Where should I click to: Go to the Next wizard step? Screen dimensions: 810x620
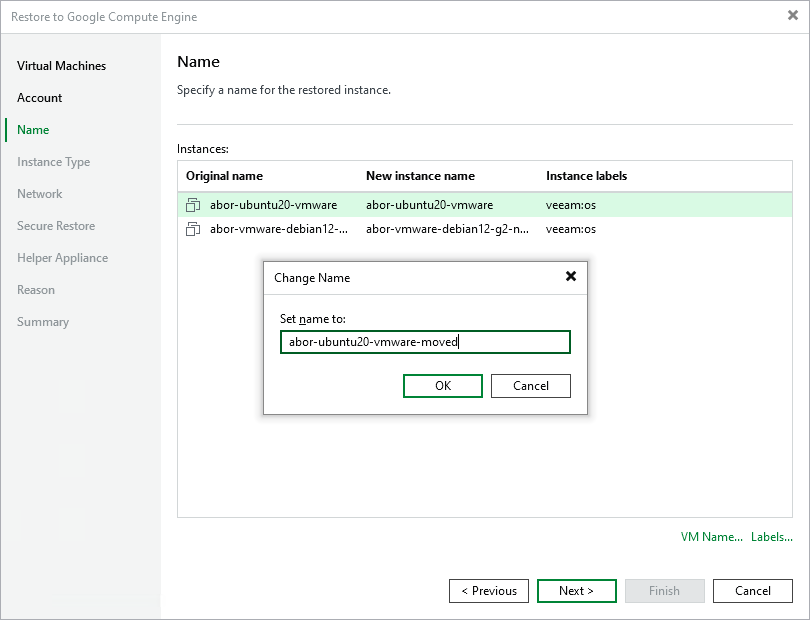(x=577, y=591)
